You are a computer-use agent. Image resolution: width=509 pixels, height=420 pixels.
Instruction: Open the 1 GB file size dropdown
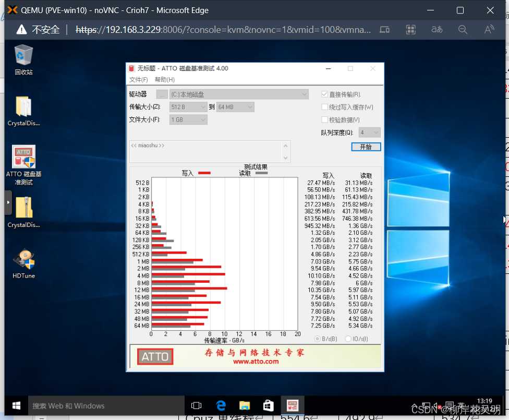tap(188, 119)
